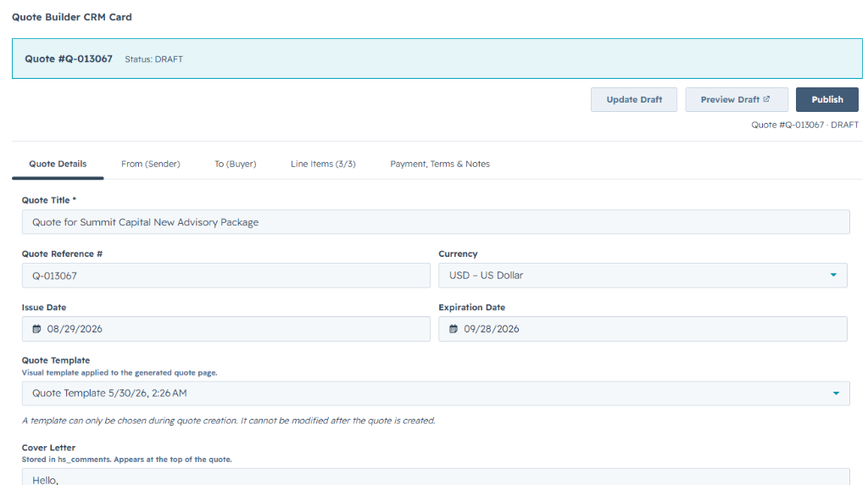Select the Expiration Date value 09/28/2026
868x485 pixels.
point(492,329)
